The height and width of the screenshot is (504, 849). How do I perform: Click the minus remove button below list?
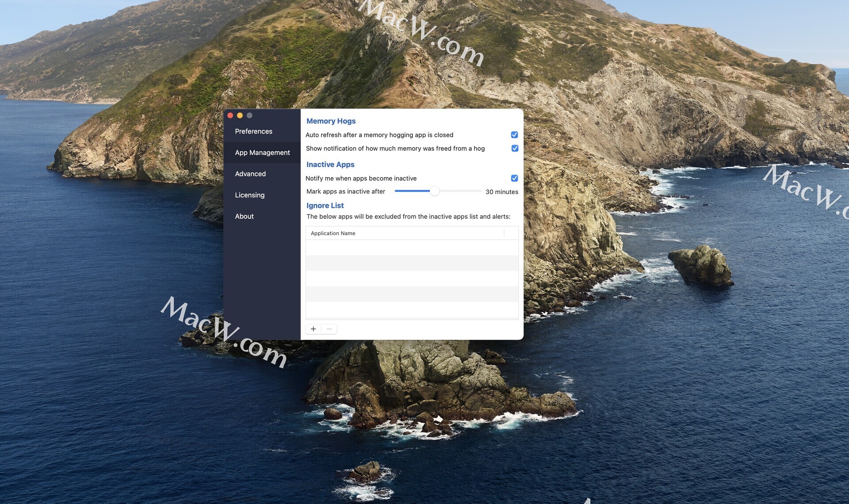[329, 329]
